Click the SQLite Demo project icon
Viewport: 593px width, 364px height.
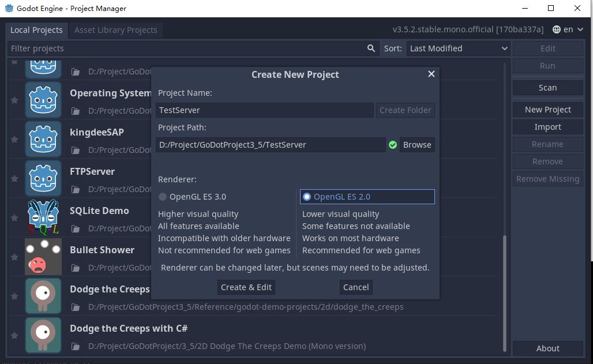(x=43, y=217)
